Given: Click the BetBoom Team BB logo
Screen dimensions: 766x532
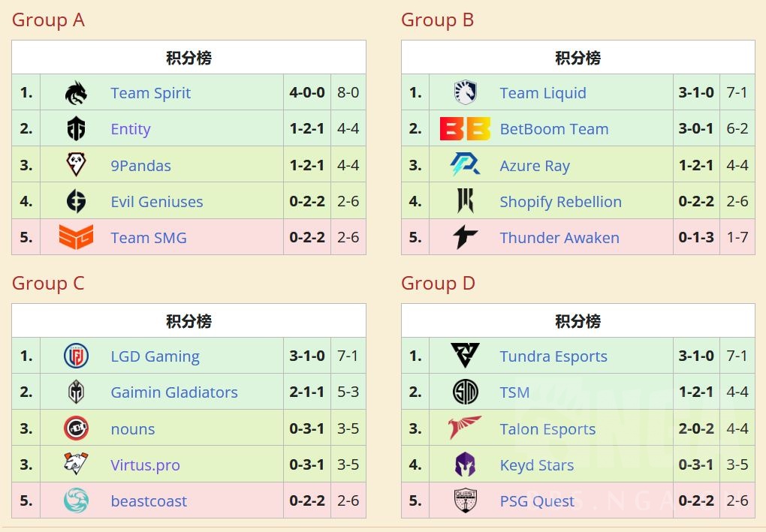Looking at the screenshot, I should (465, 129).
